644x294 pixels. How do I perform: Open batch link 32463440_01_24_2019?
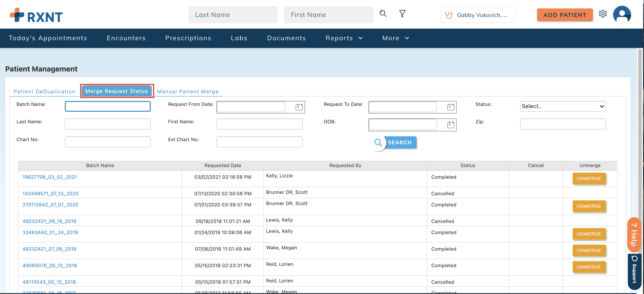[50, 232]
